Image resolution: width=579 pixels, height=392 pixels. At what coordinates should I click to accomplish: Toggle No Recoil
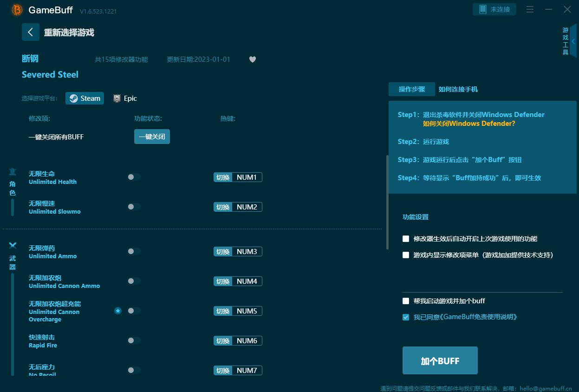134,370
